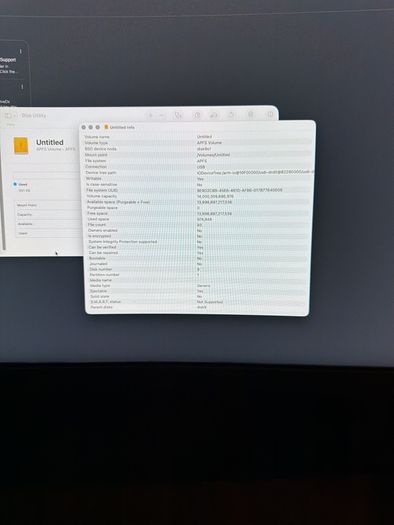Click the file system UUID value

point(240,190)
